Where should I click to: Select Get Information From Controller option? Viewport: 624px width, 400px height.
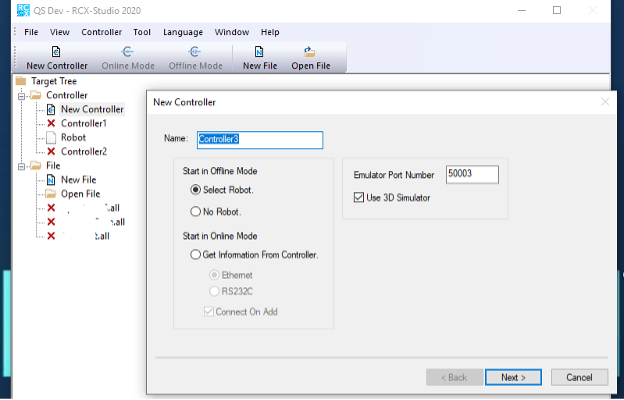pyautogui.click(x=195, y=255)
